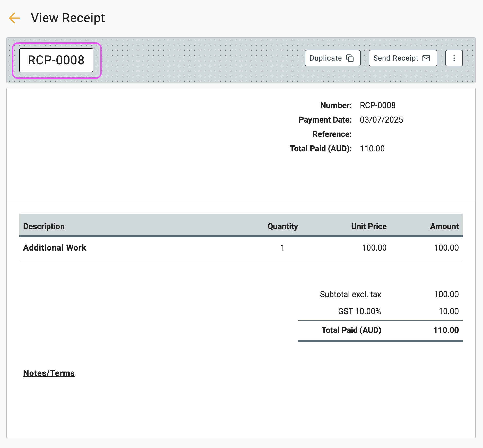Click the unit price 100.00 in the row
The height and width of the screenshot is (448, 483).
click(x=374, y=248)
